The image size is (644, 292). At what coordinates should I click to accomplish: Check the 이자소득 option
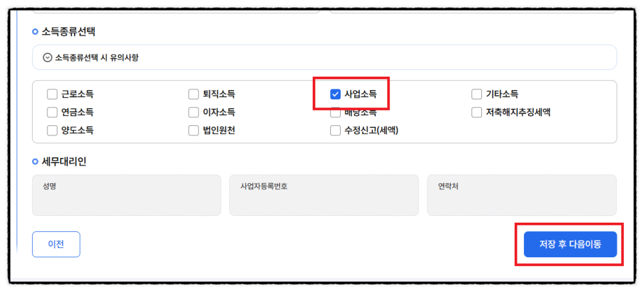tap(193, 112)
